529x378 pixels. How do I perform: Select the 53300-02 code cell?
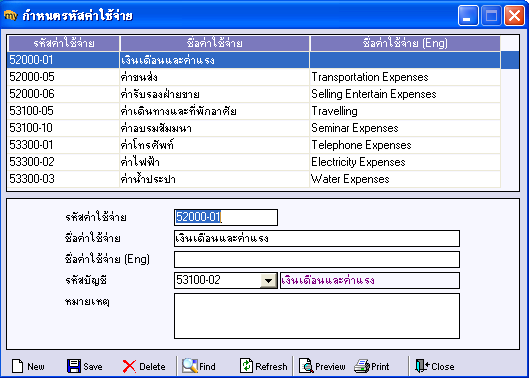(x=63, y=162)
